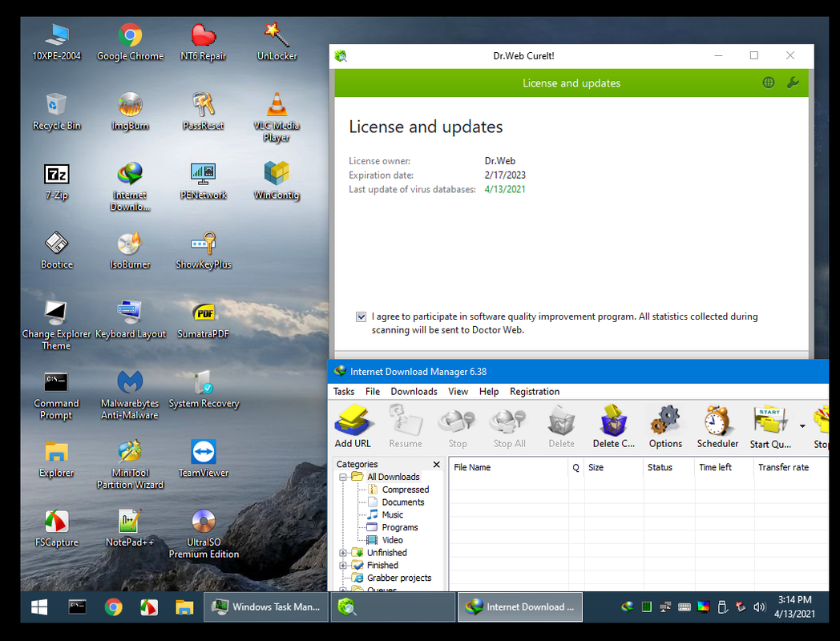Sort downloads by Size column header
Image resolution: width=840 pixels, height=641 pixels.
614,467
